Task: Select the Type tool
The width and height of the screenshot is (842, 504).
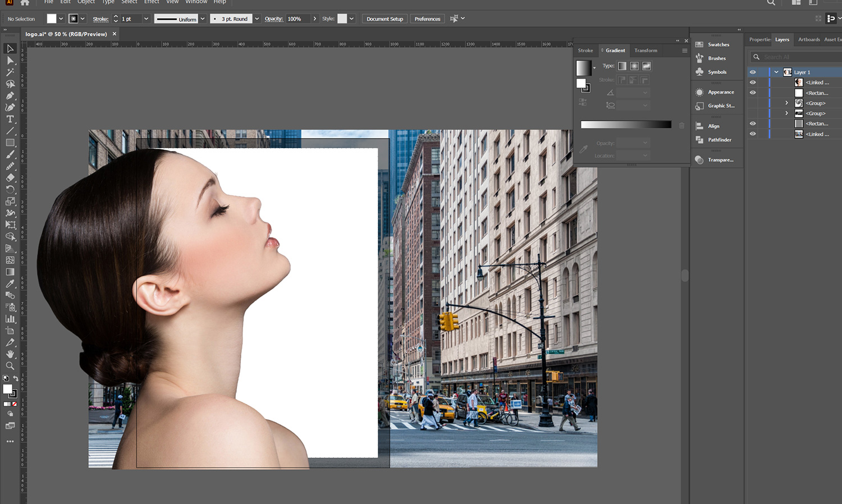Action: [10, 119]
